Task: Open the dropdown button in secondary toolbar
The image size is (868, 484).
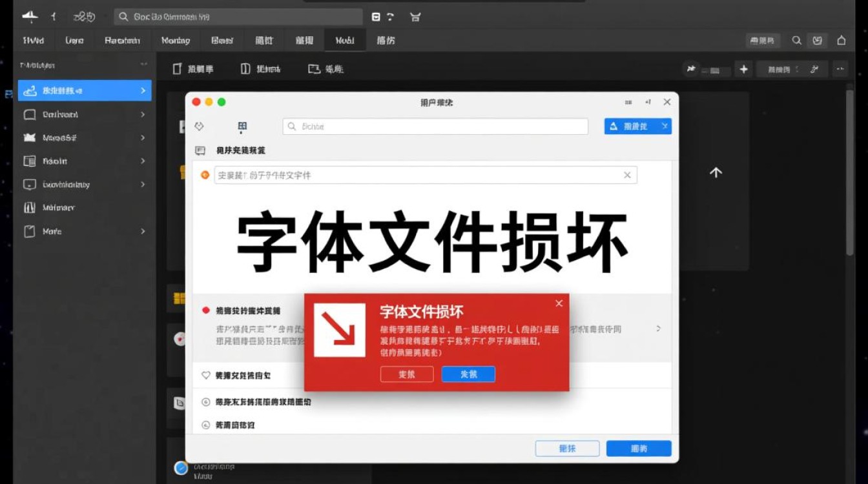Action: tap(792, 69)
